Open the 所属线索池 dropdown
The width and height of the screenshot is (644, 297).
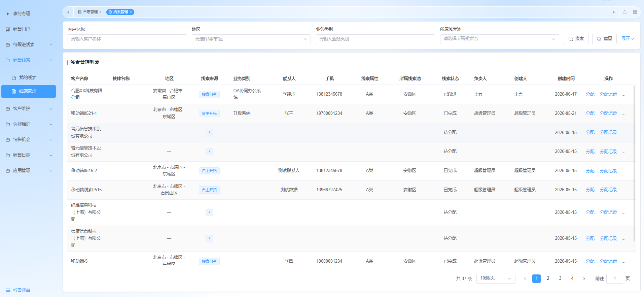tap(499, 39)
